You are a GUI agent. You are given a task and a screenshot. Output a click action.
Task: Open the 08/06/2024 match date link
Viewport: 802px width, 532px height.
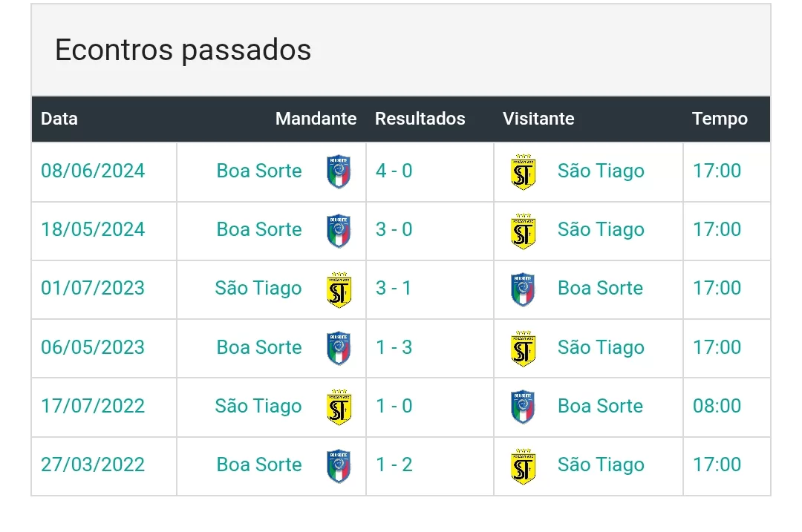point(93,171)
